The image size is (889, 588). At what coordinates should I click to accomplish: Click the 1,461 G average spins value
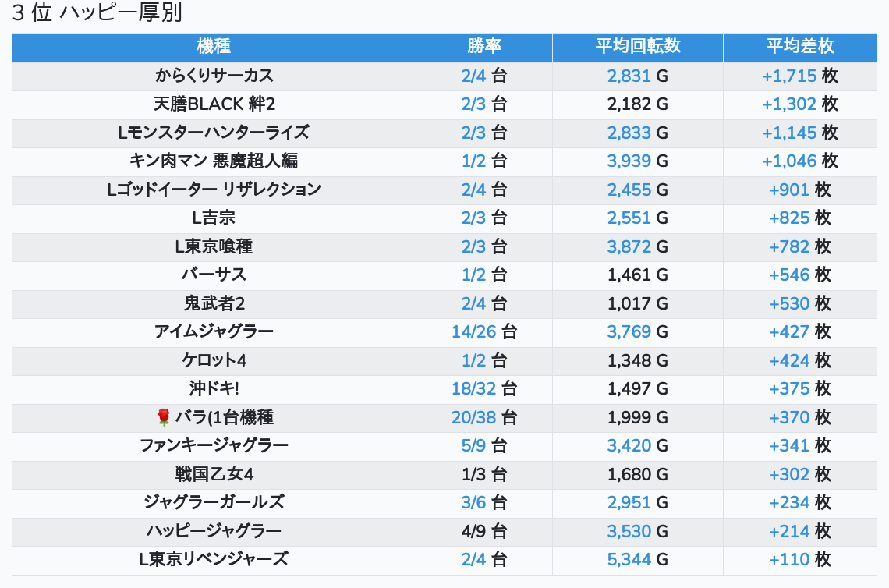[x=638, y=275]
